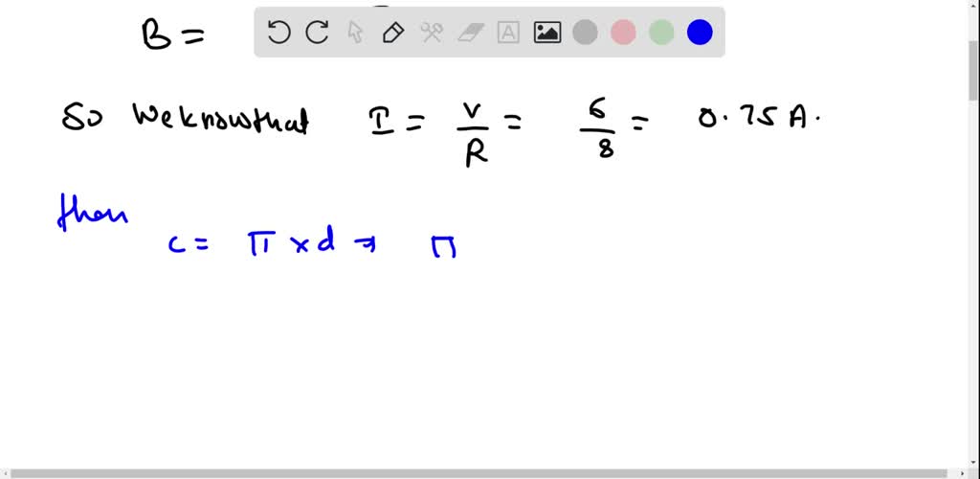Viewport: 980px width, 479px height.
Task: Select the text tool
Action: (508, 32)
